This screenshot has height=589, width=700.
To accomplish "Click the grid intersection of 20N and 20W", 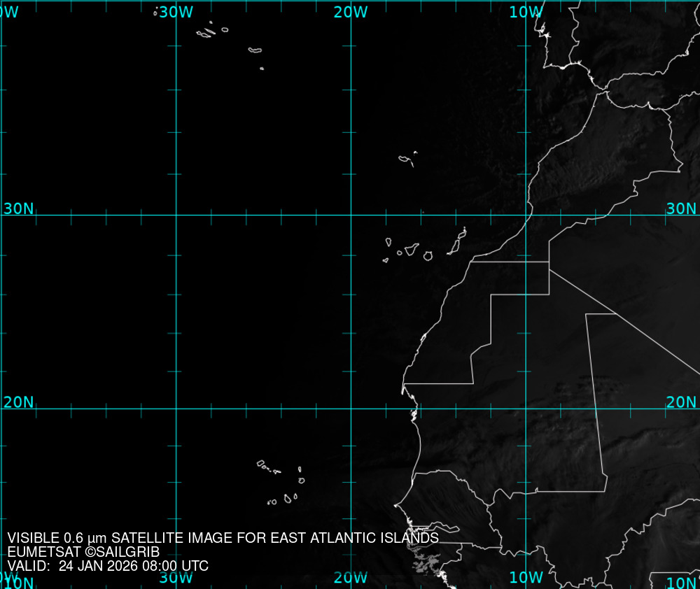I will (x=351, y=409).
